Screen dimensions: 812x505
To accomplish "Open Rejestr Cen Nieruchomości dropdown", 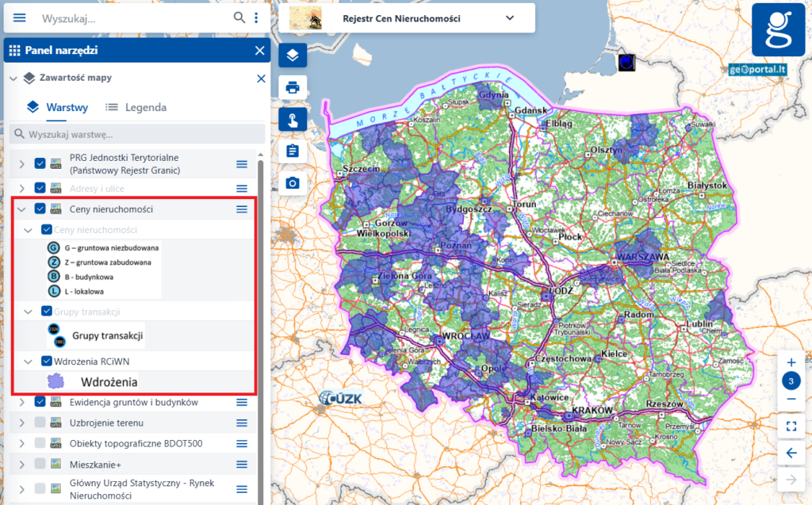I will [509, 18].
